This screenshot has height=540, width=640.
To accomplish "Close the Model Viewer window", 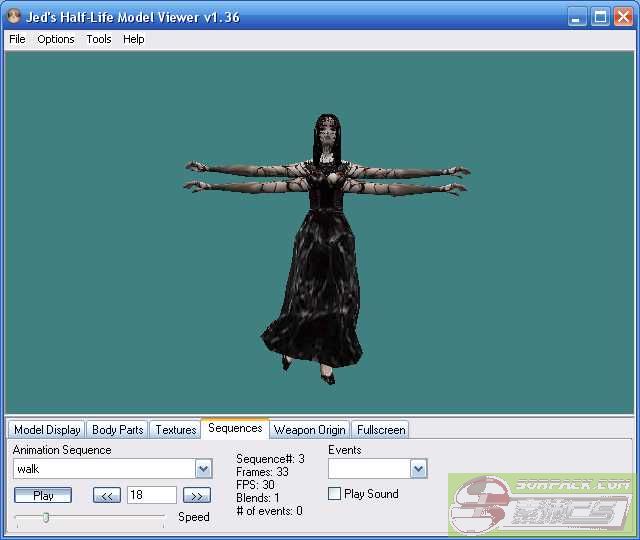I will pyautogui.click(x=624, y=17).
